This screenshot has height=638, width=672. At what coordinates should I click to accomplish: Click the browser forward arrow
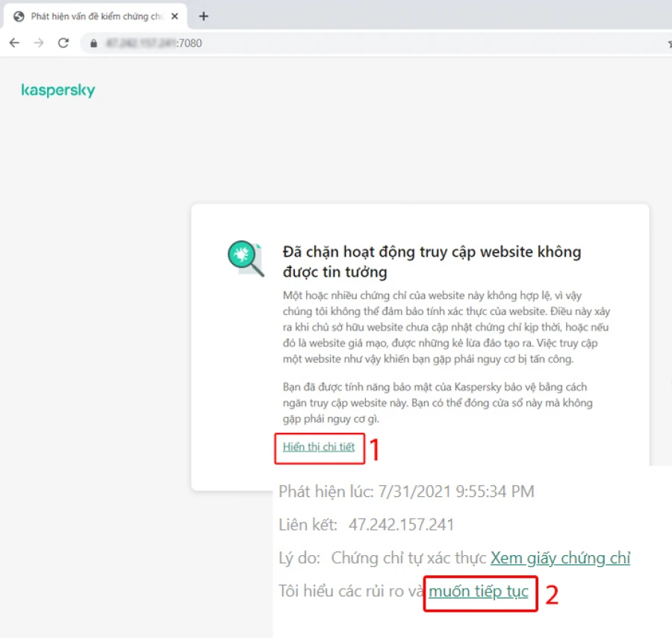39,43
